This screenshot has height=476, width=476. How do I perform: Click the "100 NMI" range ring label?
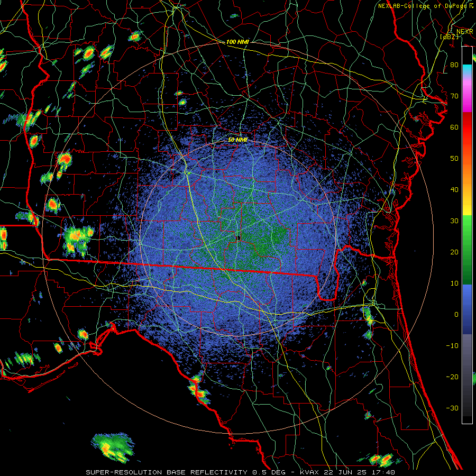237,42
